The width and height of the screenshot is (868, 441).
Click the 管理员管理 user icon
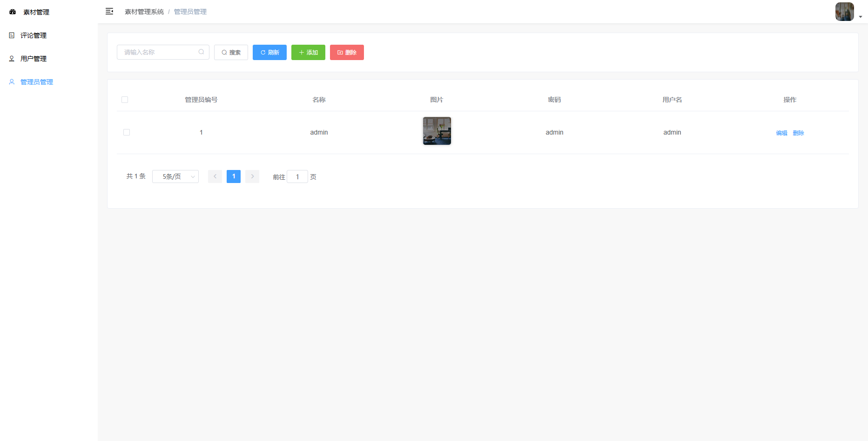[12, 82]
